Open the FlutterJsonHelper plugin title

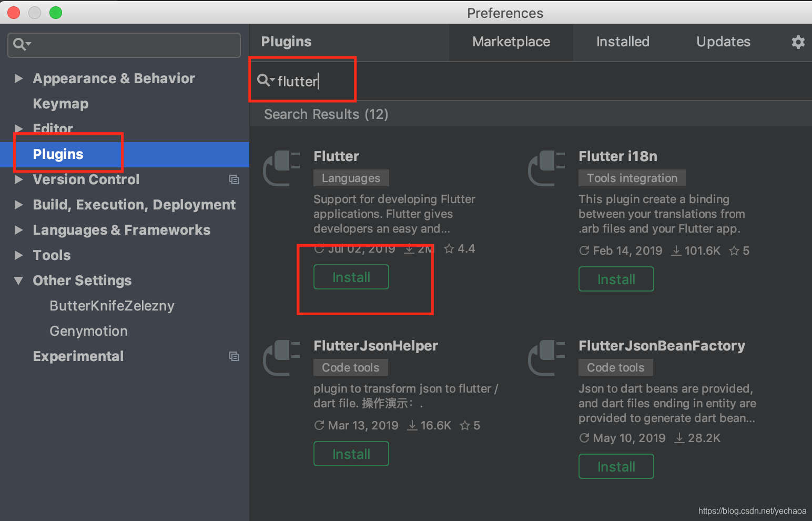click(x=375, y=346)
